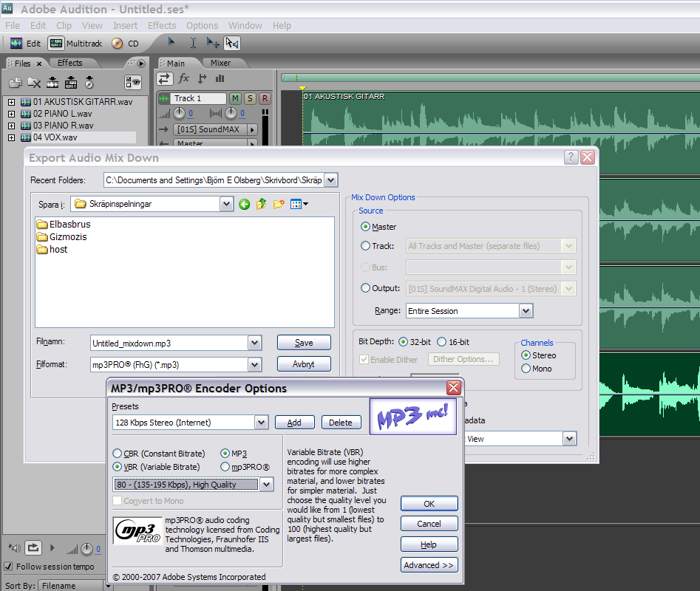Click the dialog help question mark
700x591 pixels.
pos(571,157)
